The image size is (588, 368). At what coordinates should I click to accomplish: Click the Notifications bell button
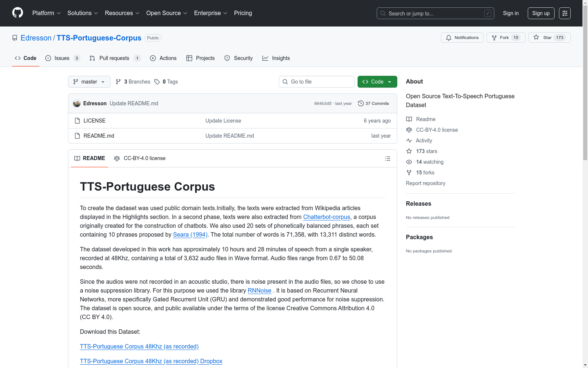(462, 38)
